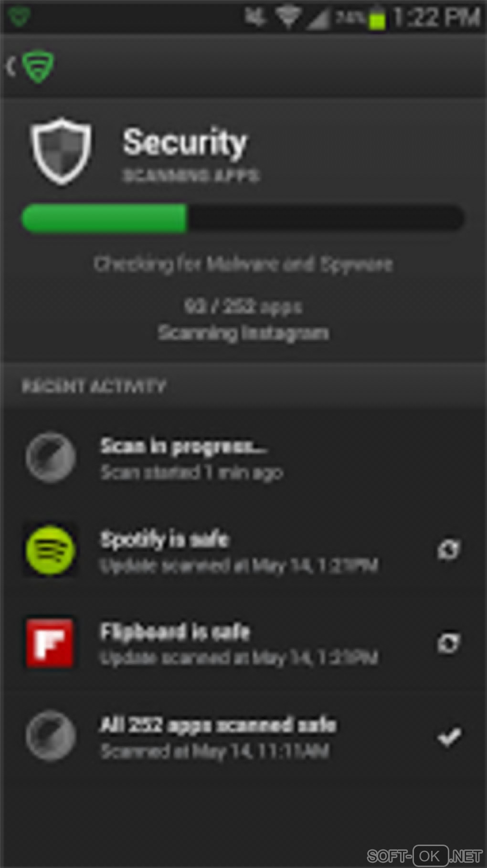487x868 pixels.
Task: Tap the Recent Activity section header
Action: coord(94,386)
